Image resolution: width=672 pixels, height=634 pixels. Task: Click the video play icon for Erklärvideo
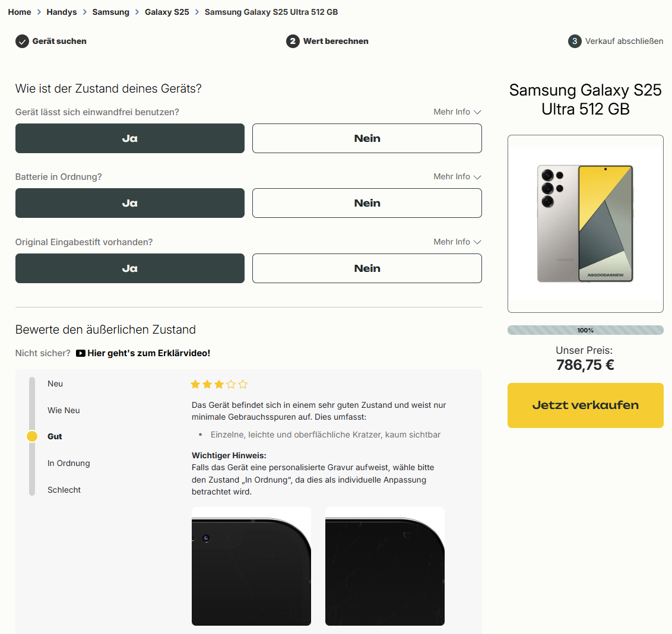point(81,353)
